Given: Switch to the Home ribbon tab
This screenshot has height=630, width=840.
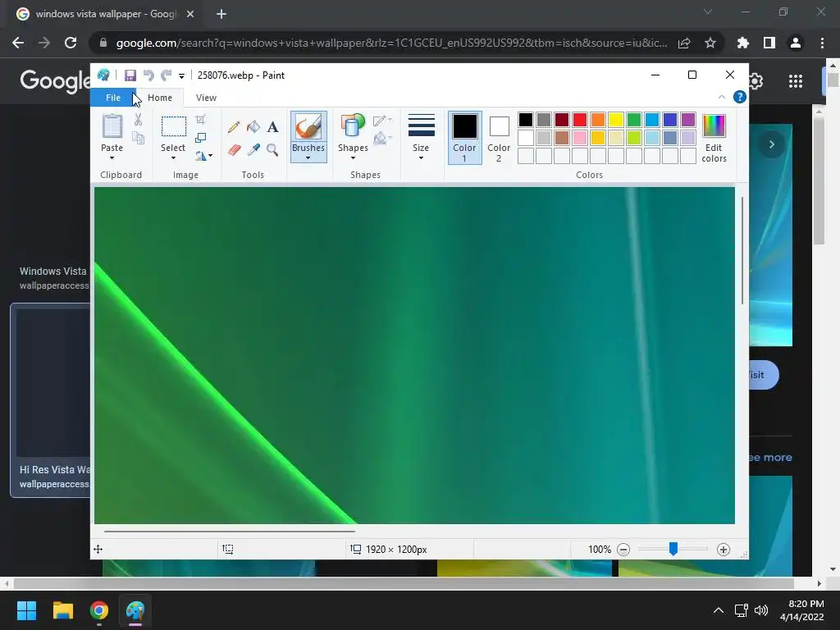Looking at the screenshot, I should (x=160, y=98).
